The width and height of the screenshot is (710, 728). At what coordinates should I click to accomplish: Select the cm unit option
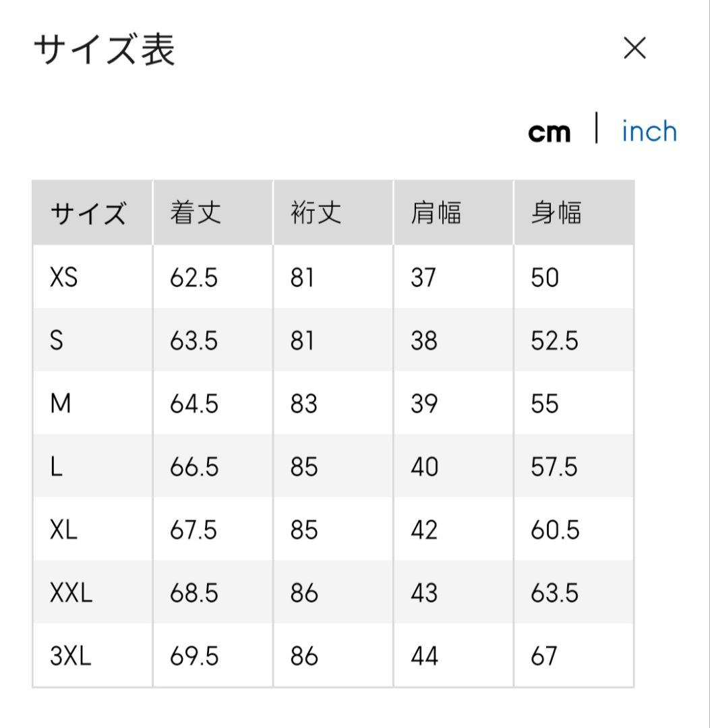pos(549,132)
